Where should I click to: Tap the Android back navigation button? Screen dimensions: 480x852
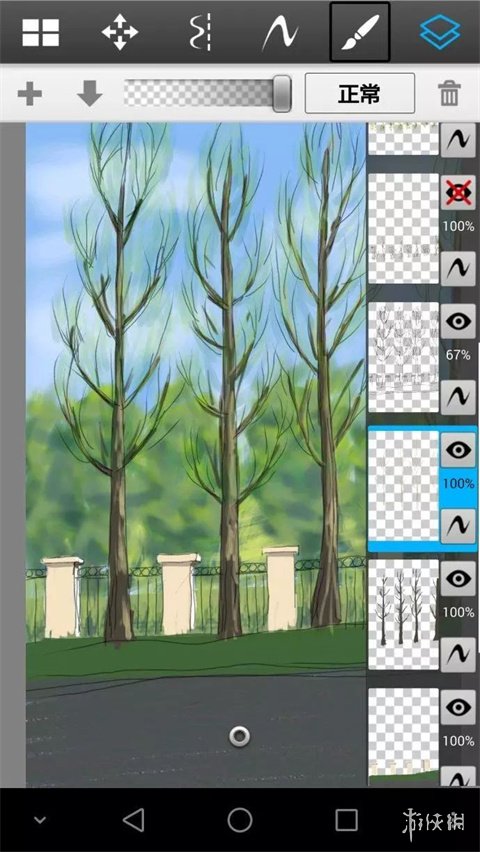click(134, 819)
